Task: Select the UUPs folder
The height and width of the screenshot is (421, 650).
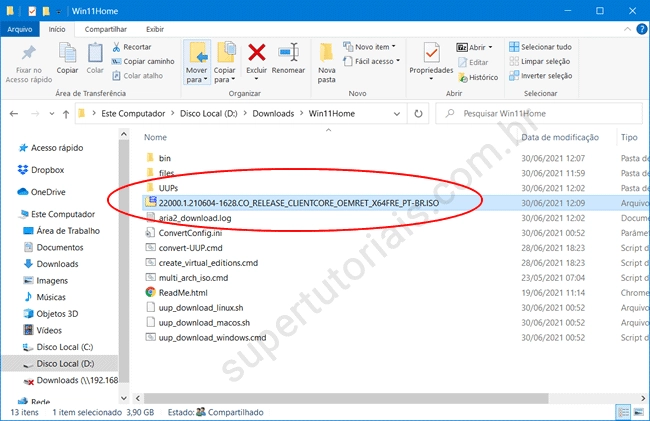Action: 168,188
